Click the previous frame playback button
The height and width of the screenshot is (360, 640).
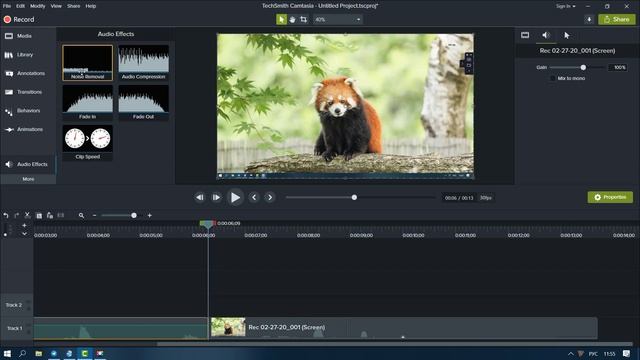200,198
